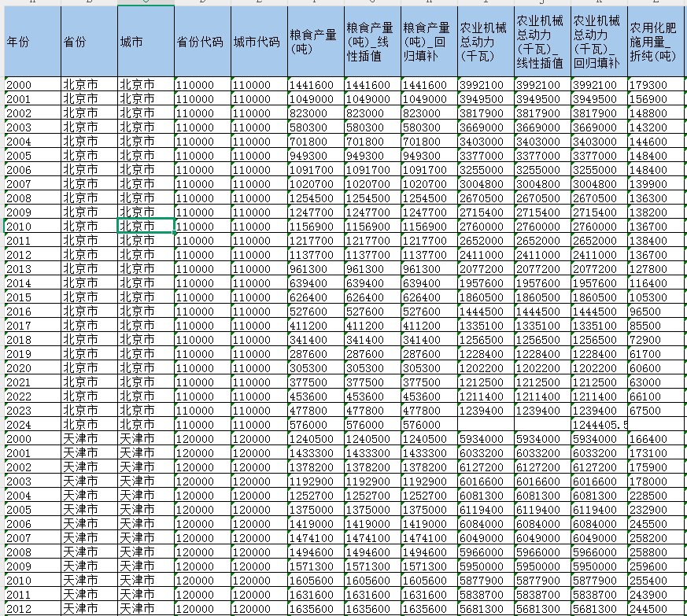
Task: Click empty 农业机械总动力(千瓦) cell in 2024 row
Action: [x=486, y=424]
